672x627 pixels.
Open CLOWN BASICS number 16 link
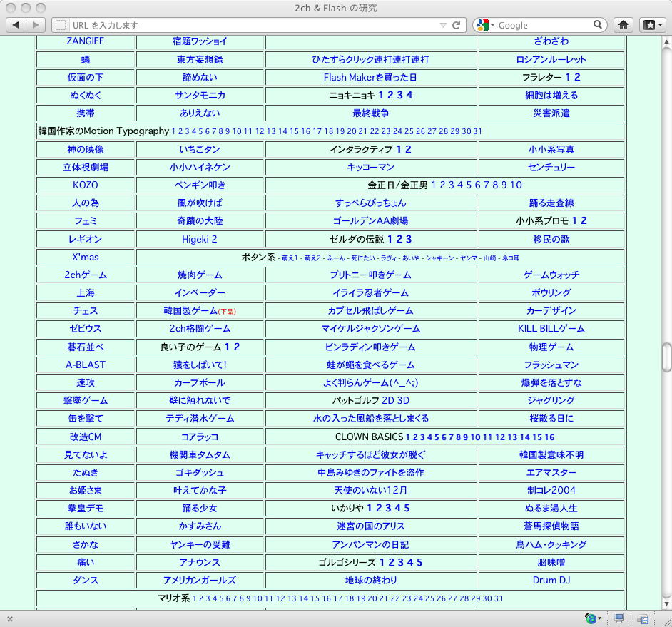549,437
